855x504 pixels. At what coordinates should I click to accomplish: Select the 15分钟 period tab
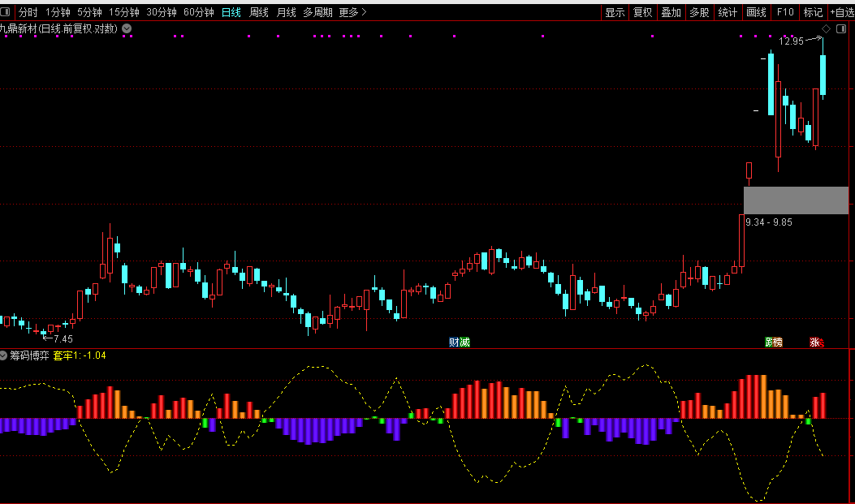[124, 12]
